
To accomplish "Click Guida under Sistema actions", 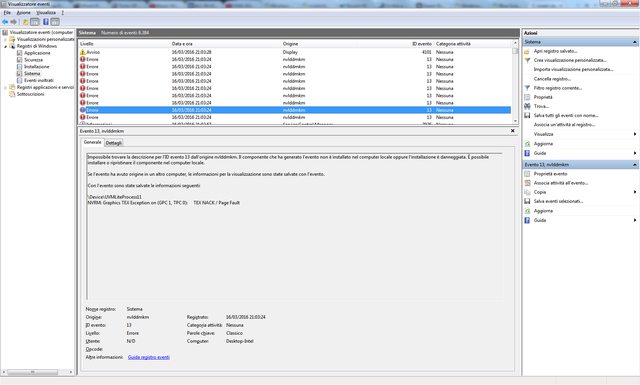I will coord(540,153).
